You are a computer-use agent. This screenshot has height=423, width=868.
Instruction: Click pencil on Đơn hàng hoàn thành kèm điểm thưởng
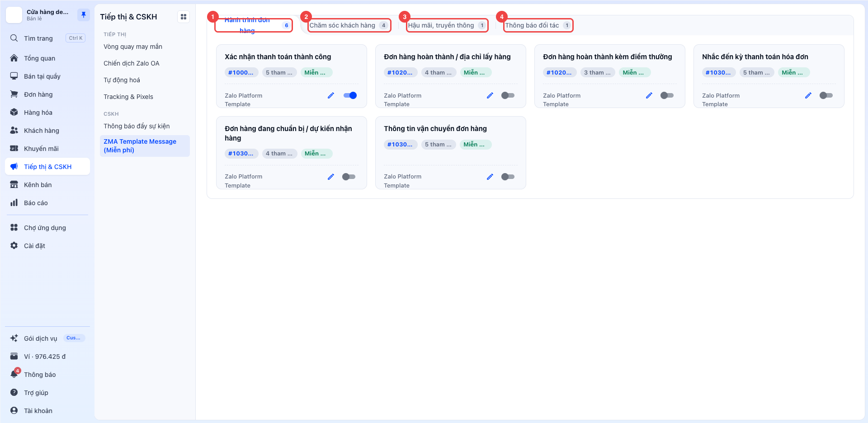[x=649, y=95]
